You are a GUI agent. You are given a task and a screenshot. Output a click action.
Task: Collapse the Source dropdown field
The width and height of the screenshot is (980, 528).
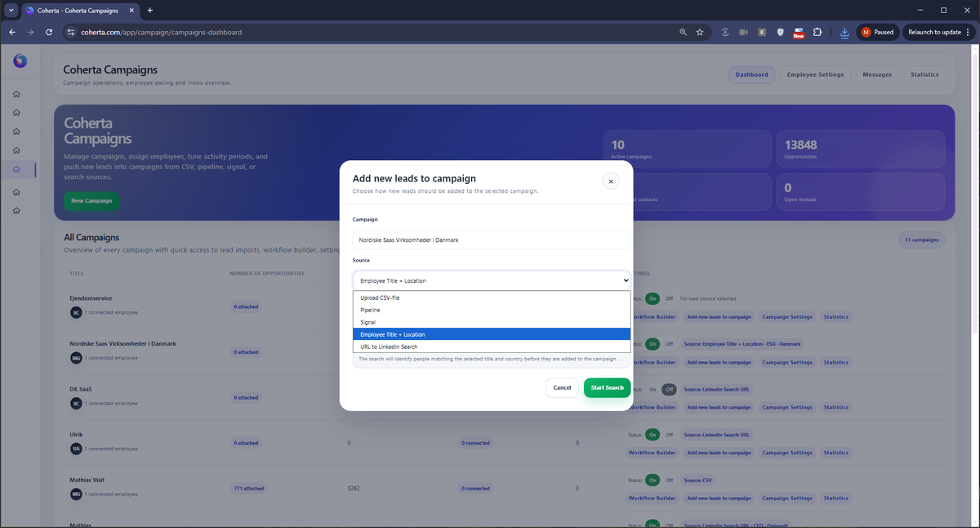(x=492, y=280)
